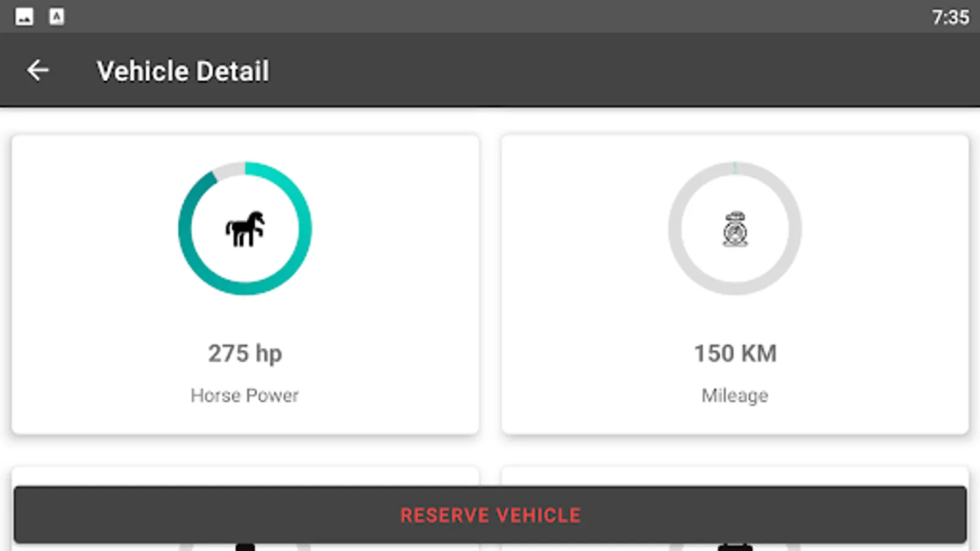Tap the '150 KM' value text
This screenshot has height=551, width=980.
coord(735,353)
